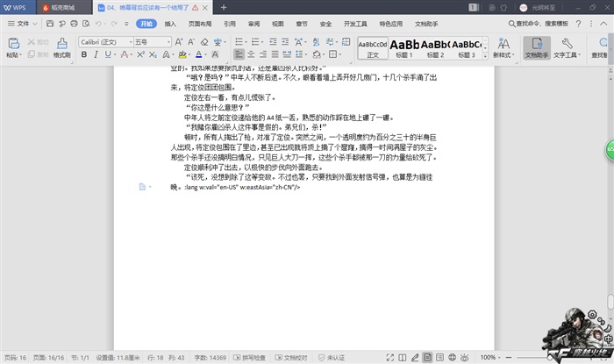Viewport: 614px width, 364px height.
Task: Open the 文件 menu dropdown
Action: pos(21,24)
